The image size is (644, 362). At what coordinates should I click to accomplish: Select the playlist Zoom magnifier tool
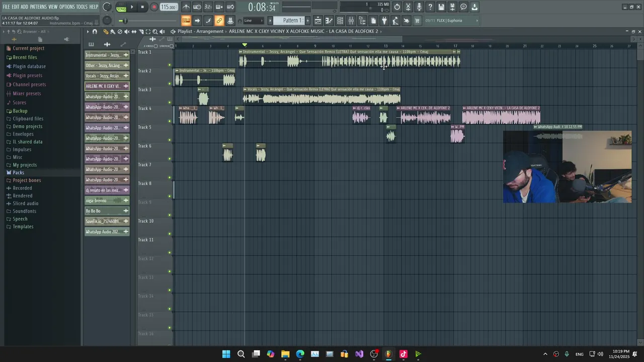pyautogui.click(x=155, y=31)
